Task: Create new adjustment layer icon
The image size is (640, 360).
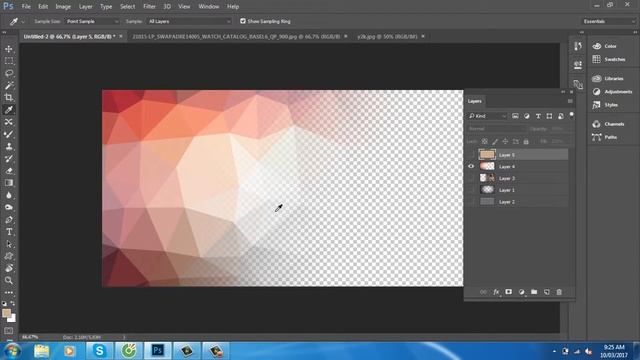Action: (x=521, y=292)
